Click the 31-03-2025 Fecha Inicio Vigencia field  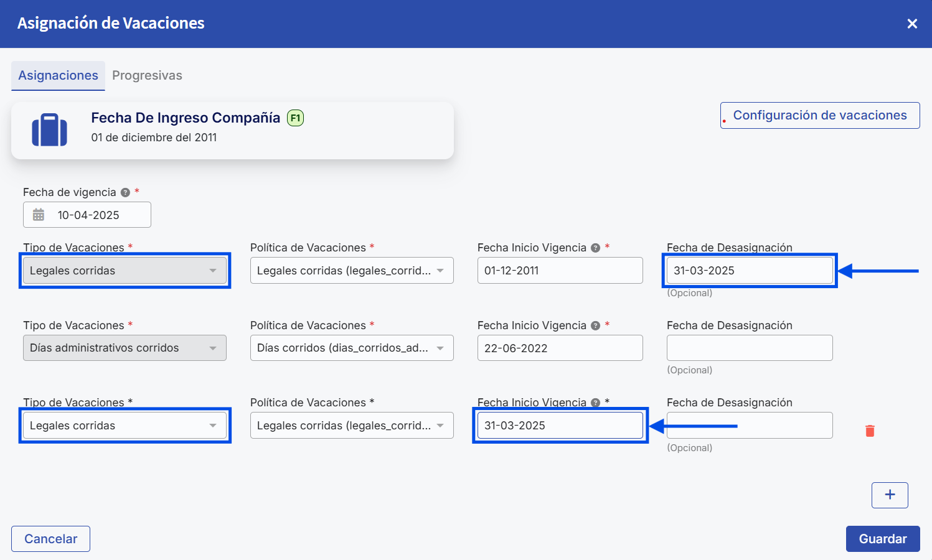click(560, 426)
